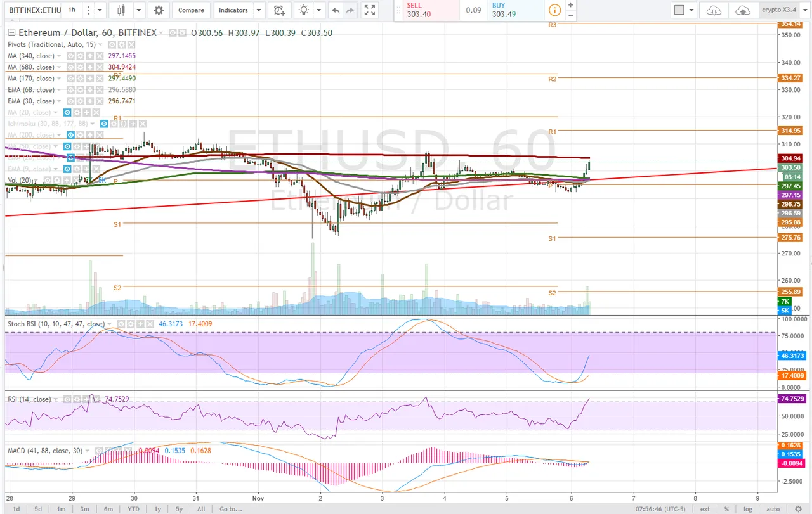Image resolution: width=812 pixels, height=514 pixels.
Task: Set time range to 5d
Action: point(38,508)
